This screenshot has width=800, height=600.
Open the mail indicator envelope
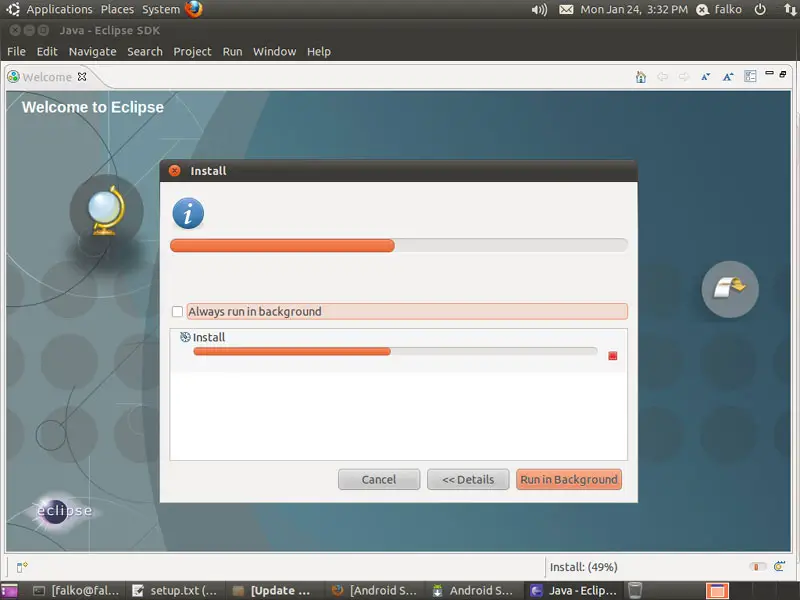pos(566,10)
